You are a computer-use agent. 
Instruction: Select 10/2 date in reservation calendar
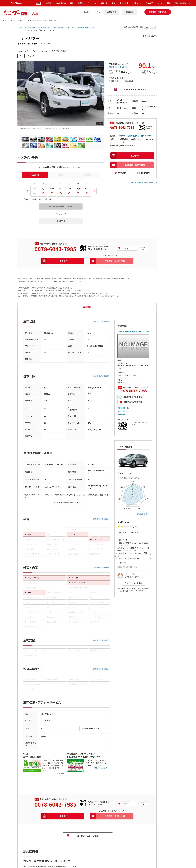point(43,191)
